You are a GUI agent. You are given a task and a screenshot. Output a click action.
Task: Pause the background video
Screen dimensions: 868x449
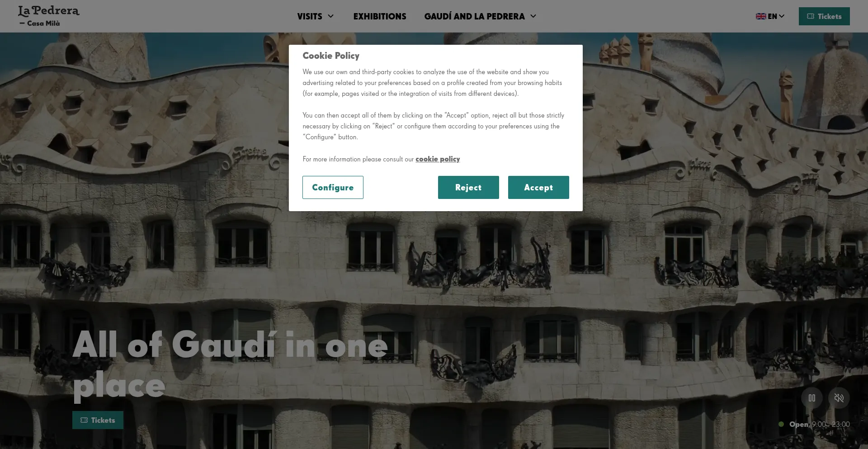coord(812,398)
